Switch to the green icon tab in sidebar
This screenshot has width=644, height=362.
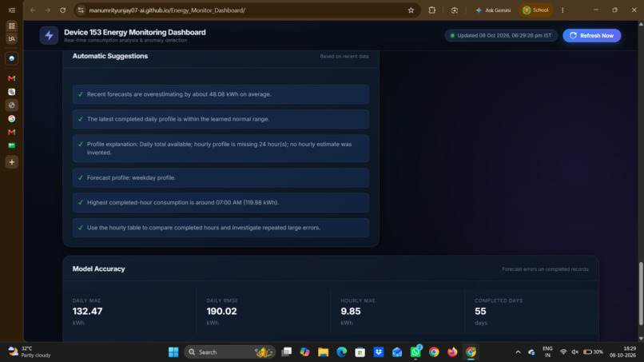11,145
